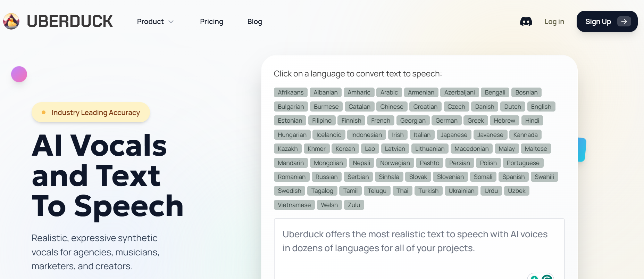Go to the Blog page

click(254, 22)
